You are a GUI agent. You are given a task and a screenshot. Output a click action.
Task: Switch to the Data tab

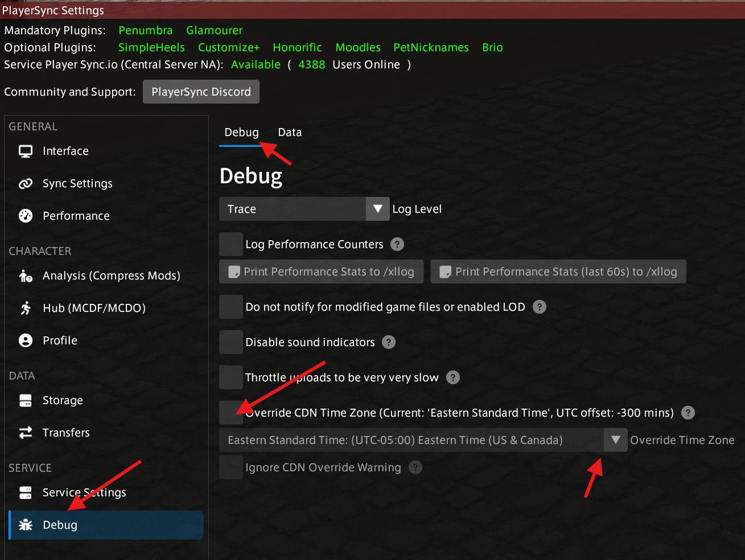[x=290, y=133]
